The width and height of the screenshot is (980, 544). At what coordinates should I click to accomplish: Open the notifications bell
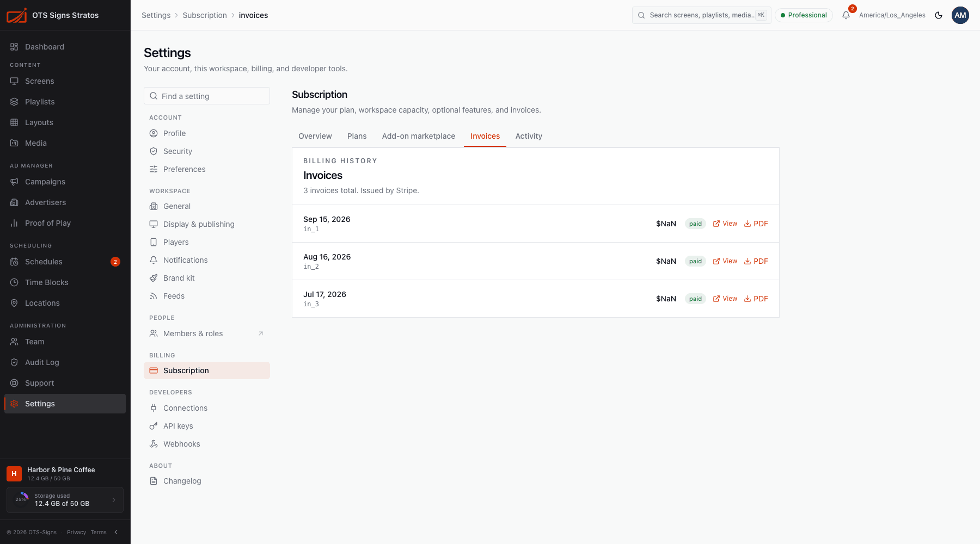pos(846,15)
